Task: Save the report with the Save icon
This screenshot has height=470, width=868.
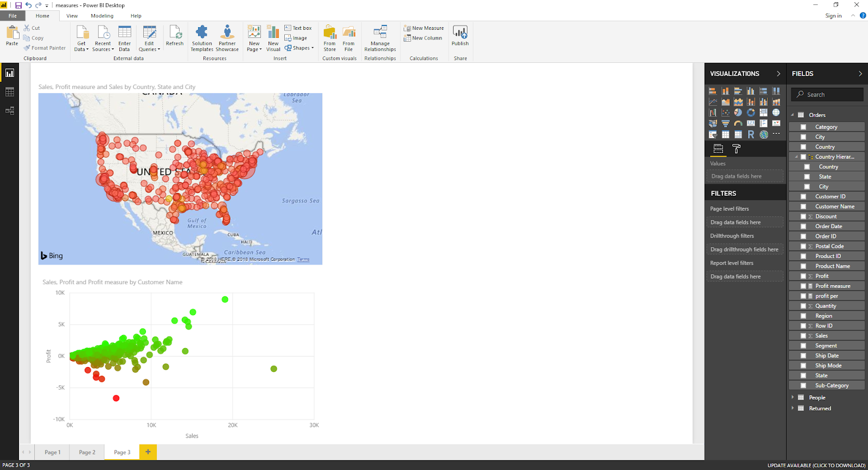Action: (18, 5)
